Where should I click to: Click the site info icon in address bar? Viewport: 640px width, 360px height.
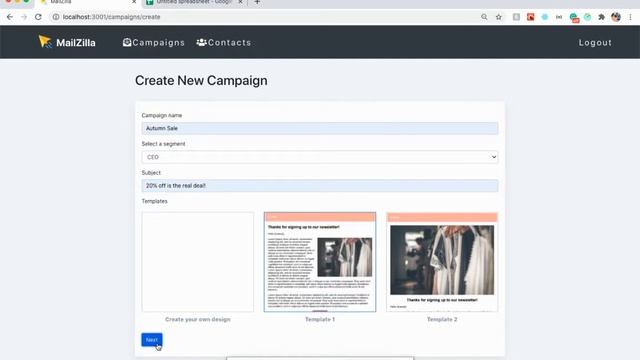[56, 17]
